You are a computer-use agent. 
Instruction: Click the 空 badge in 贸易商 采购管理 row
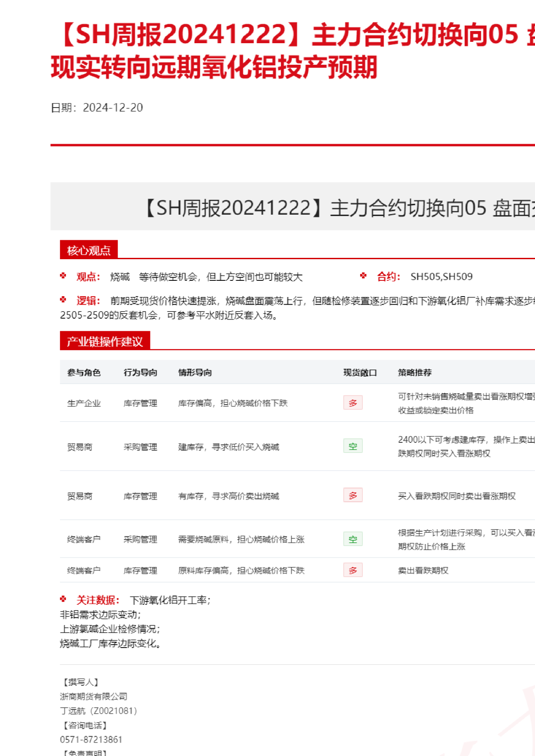tap(353, 446)
